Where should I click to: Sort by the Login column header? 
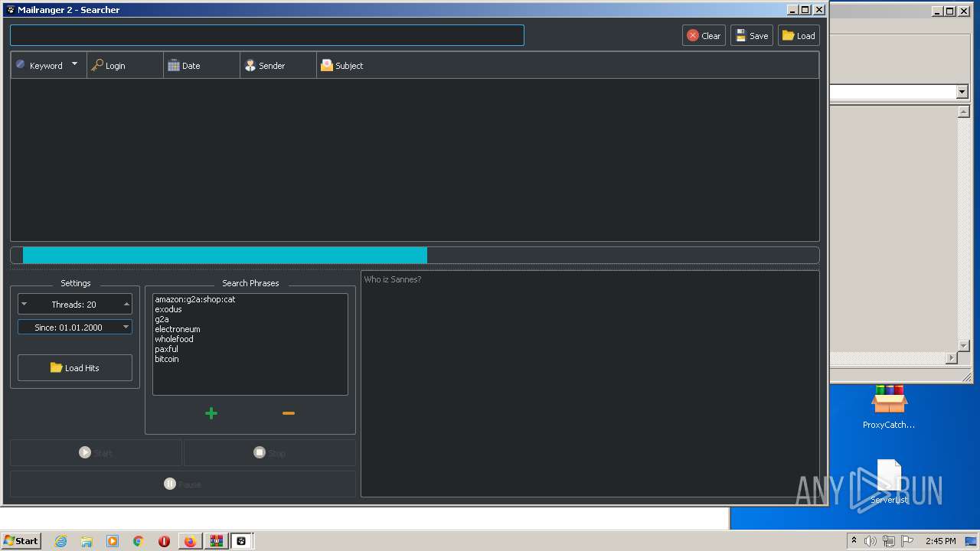click(125, 66)
